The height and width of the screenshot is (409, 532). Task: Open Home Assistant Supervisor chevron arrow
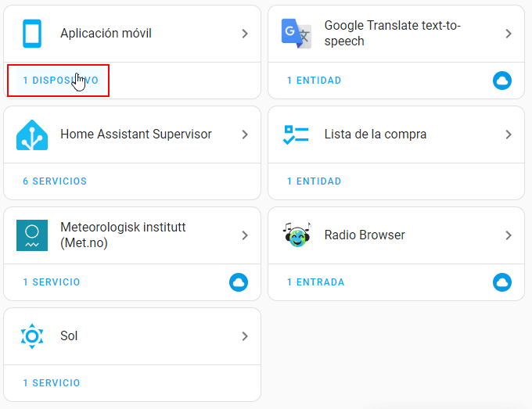(x=245, y=135)
